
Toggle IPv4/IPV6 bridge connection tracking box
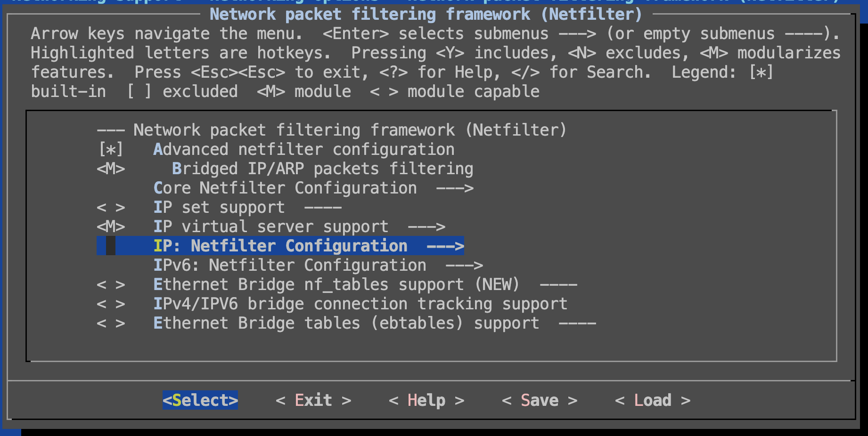[111, 304]
